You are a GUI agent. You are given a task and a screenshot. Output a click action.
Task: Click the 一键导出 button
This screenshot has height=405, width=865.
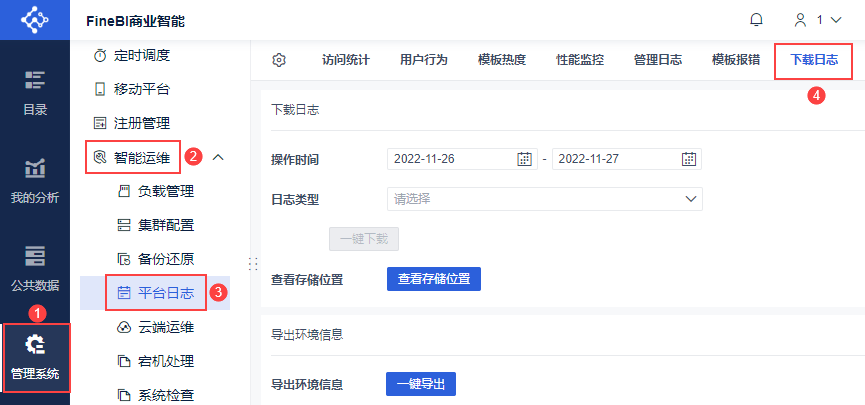click(421, 384)
